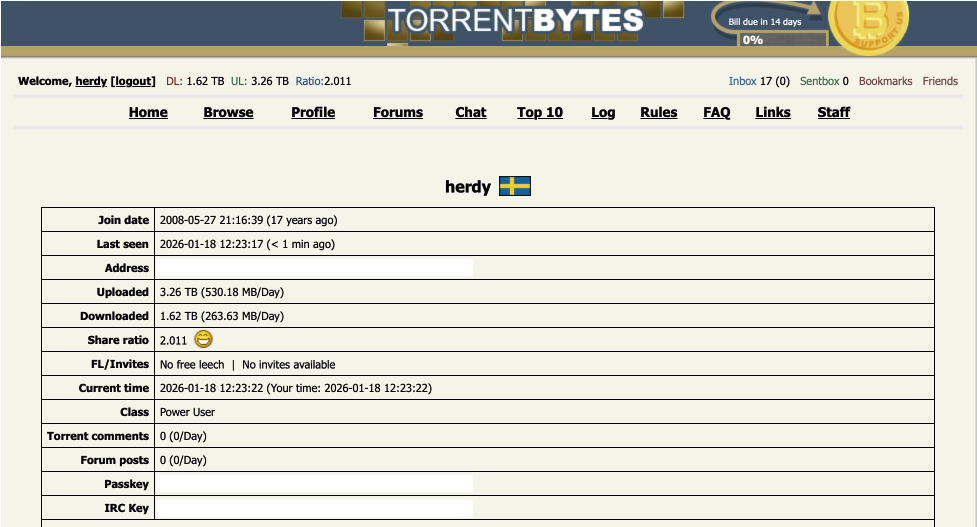Click the UL: 3.26 TB label in the top status line
977x527 pixels.
click(260, 81)
